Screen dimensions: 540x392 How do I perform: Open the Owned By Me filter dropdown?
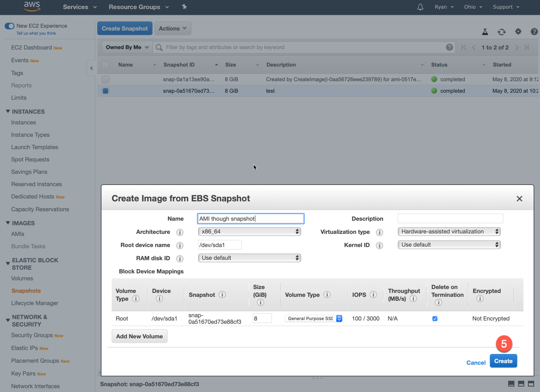127,47
